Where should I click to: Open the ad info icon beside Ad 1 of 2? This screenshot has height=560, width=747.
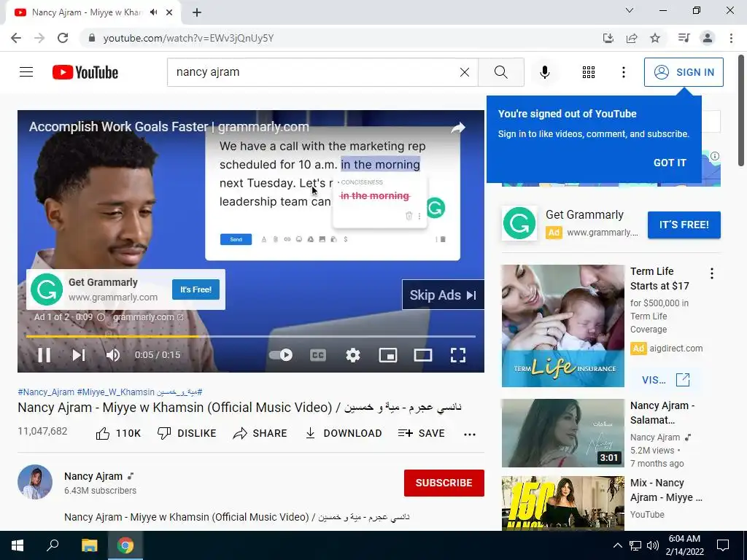[101, 317]
